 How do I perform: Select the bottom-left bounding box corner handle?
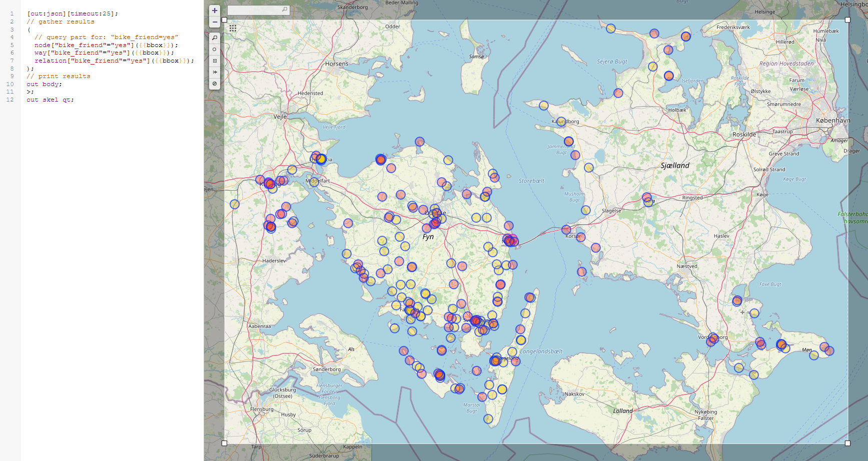pyautogui.click(x=224, y=443)
